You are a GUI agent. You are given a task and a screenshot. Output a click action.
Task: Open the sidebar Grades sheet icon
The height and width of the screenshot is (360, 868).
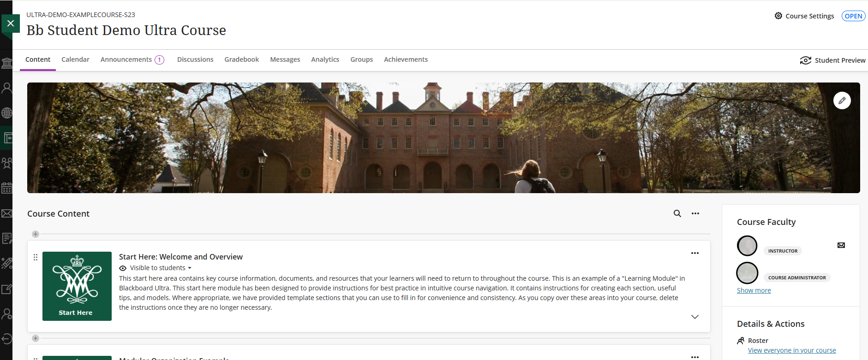click(6, 238)
